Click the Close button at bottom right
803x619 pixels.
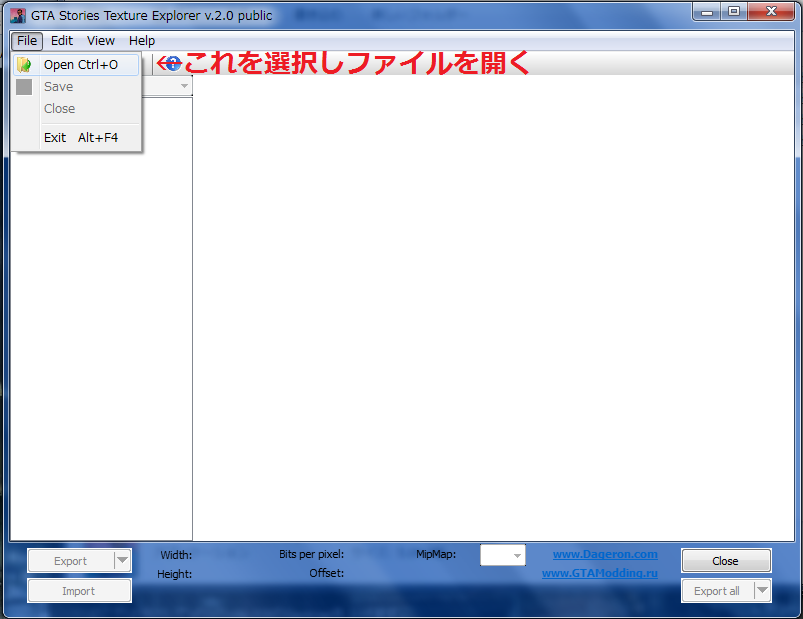[x=726, y=561]
